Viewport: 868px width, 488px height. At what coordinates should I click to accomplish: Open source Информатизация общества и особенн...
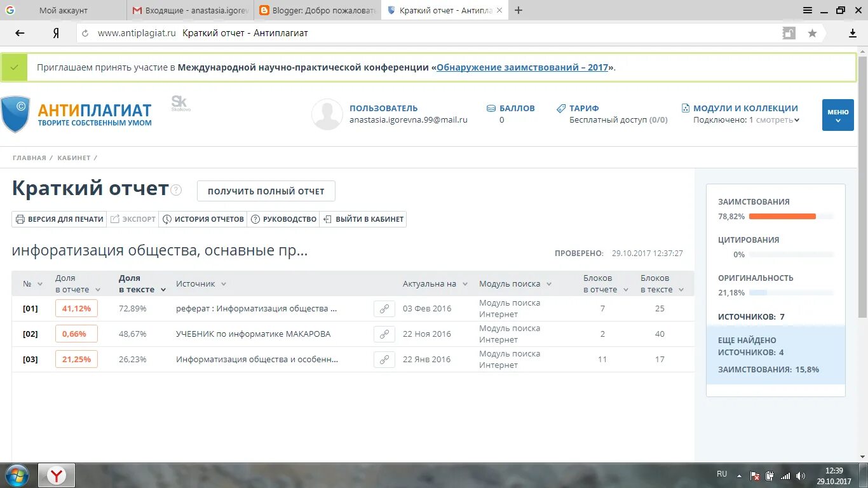click(257, 359)
